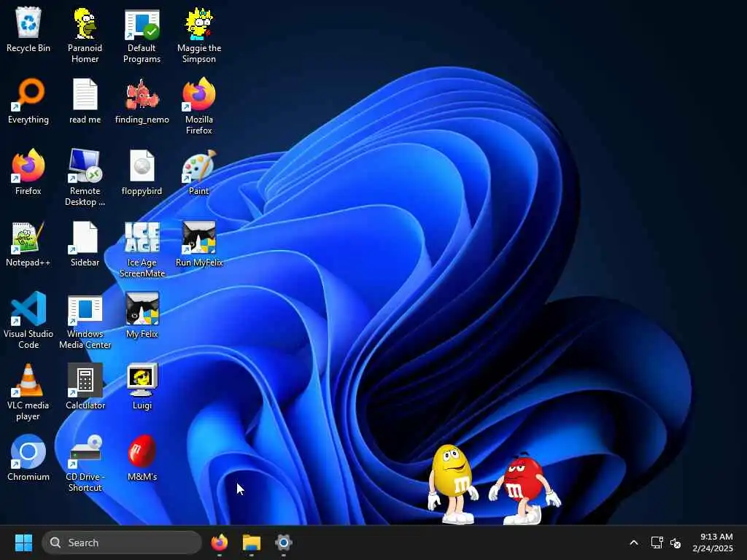
Task: Launch the Paint shortcut
Action: coord(198,172)
